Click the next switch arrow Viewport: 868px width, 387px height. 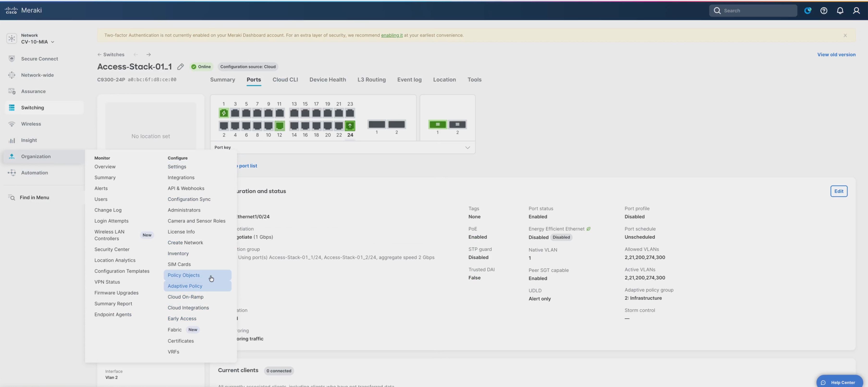click(x=148, y=54)
